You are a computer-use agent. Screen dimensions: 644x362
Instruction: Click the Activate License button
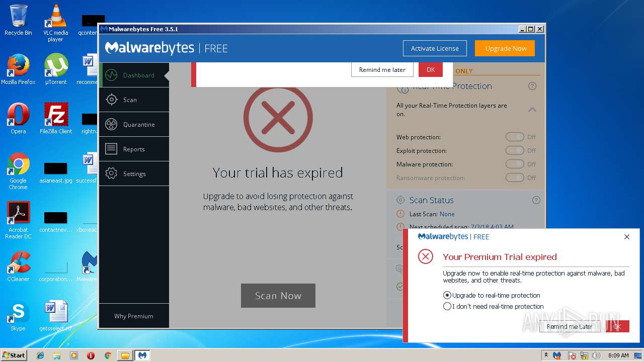(x=435, y=48)
